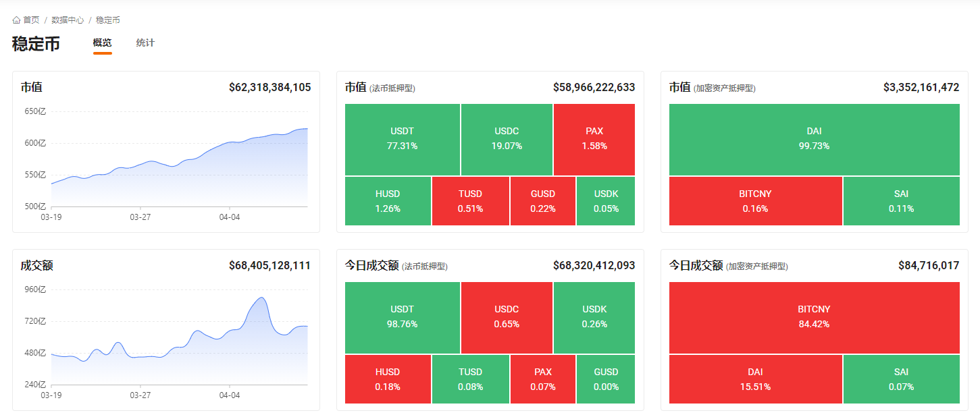Select the USDT 77.31% market cap tile

click(403, 139)
